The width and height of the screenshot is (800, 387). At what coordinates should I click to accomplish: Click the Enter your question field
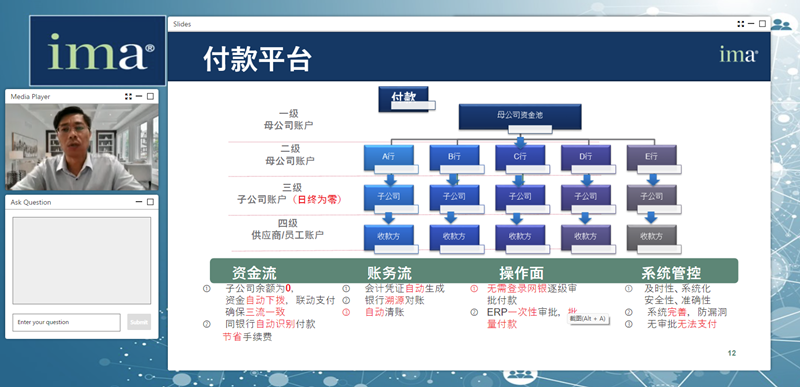(66, 322)
